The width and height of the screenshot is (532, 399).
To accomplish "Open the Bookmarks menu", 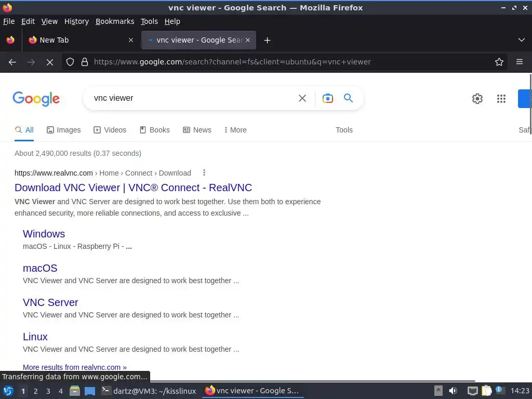I will (x=115, y=21).
